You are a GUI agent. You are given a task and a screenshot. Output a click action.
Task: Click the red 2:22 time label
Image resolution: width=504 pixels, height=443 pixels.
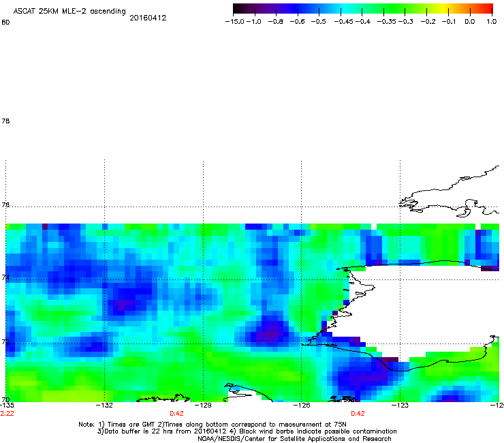click(7, 414)
